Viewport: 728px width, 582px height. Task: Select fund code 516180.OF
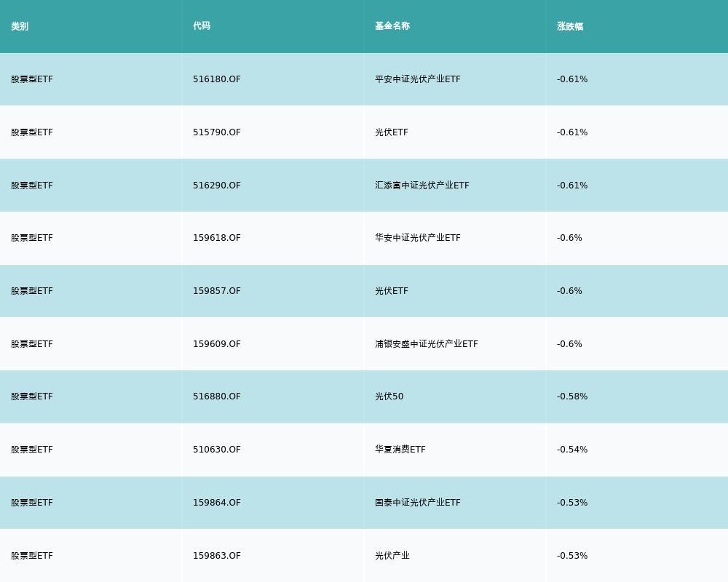click(217, 79)
